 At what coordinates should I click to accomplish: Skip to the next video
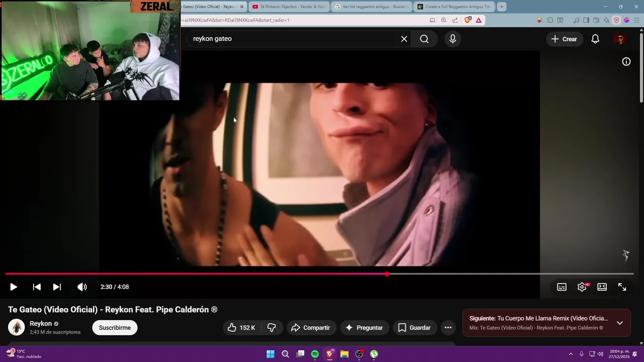[x=57, y=287]
